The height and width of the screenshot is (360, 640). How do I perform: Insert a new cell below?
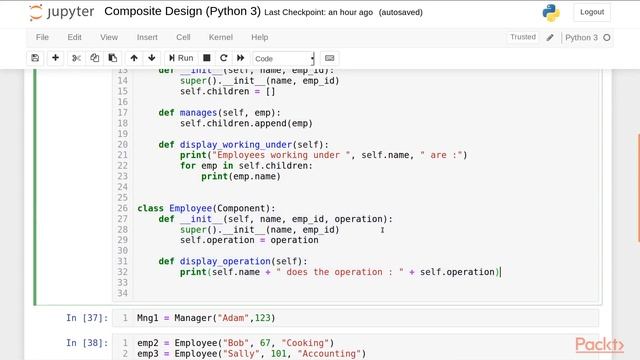coord(56,58)
